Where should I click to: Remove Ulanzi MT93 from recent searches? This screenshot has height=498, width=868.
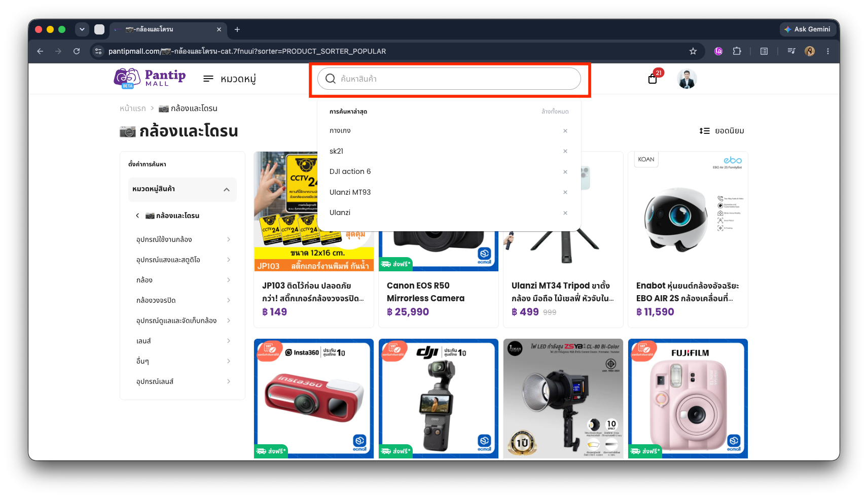pos(565,192)
